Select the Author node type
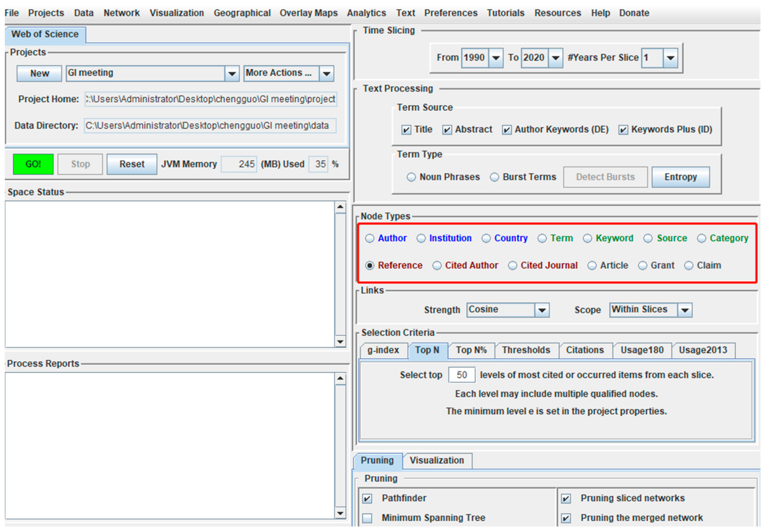Image resolution: width=764 pixels, height=532 pixels. coord(370,238)
